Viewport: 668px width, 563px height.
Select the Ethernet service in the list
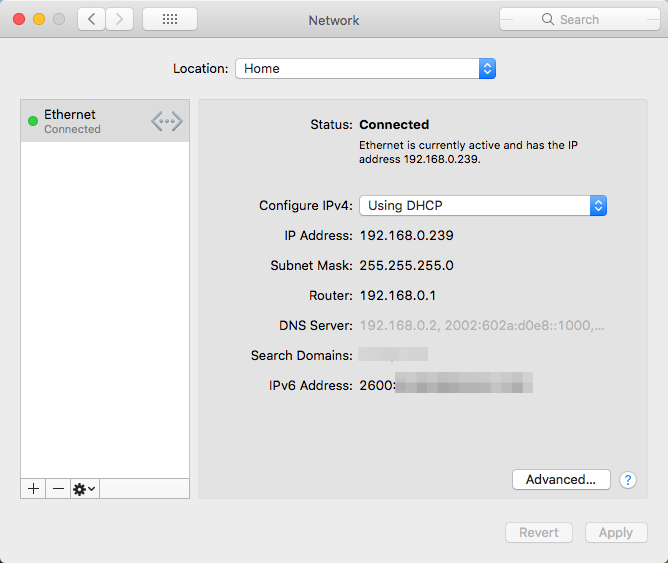click(x=105, y=121)
